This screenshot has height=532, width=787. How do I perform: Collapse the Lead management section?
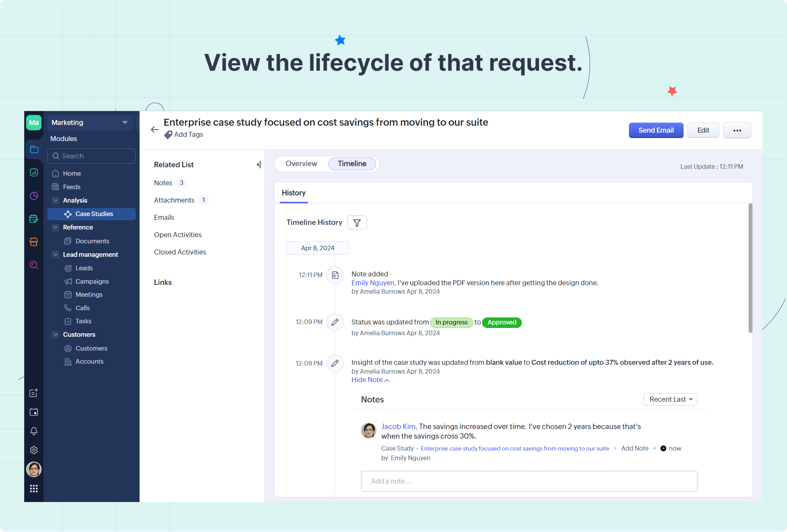coord(56,254)
